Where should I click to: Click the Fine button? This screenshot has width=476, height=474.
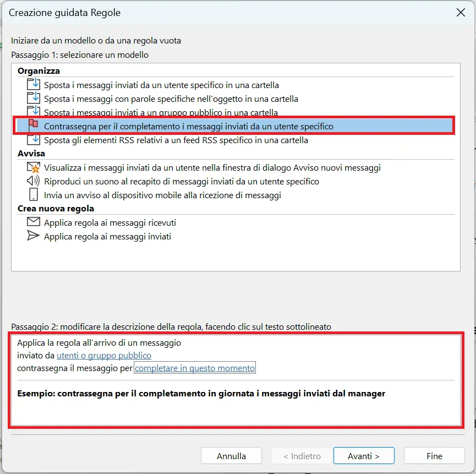click(434, 456)
